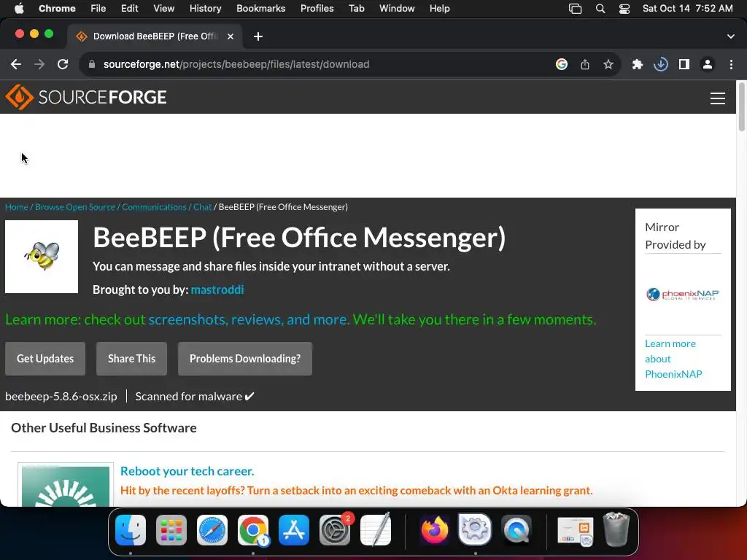Viewport: 747px width, 560px height.
Task: Click the Google icon in address bar
Action: tap(562, 64)
